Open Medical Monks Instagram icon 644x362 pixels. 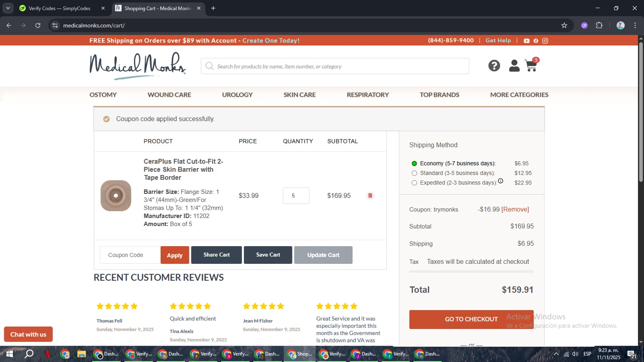point(545,41)
